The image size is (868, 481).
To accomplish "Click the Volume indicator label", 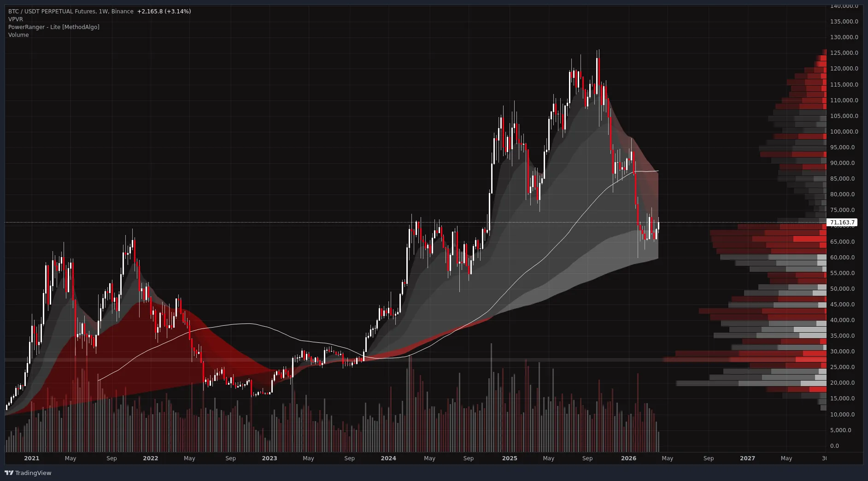I will tap(18, 35).
